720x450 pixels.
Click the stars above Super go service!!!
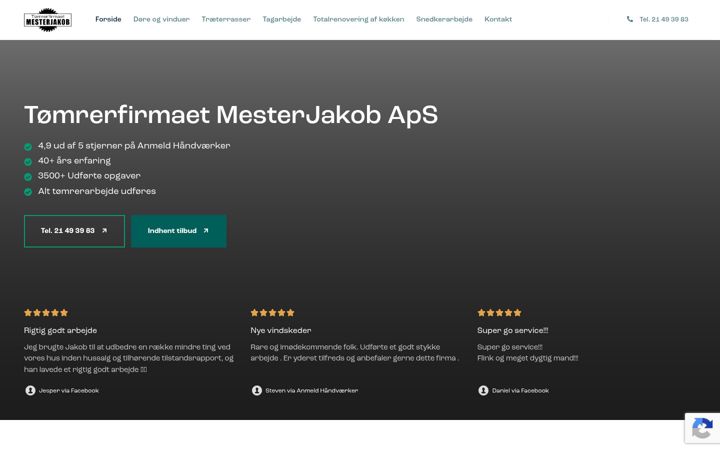499,313
